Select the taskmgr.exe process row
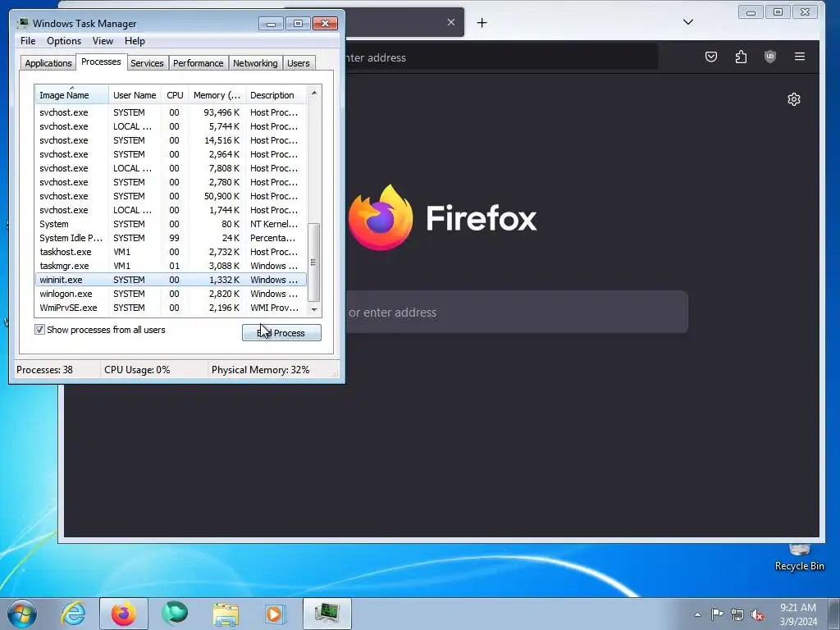The image size is (840, 630). (171, 266)
